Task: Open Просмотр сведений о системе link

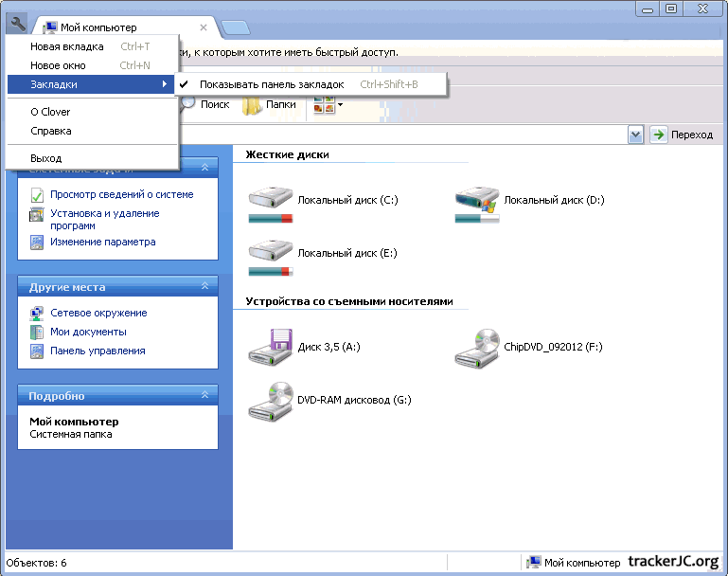Action: point(121,194)
